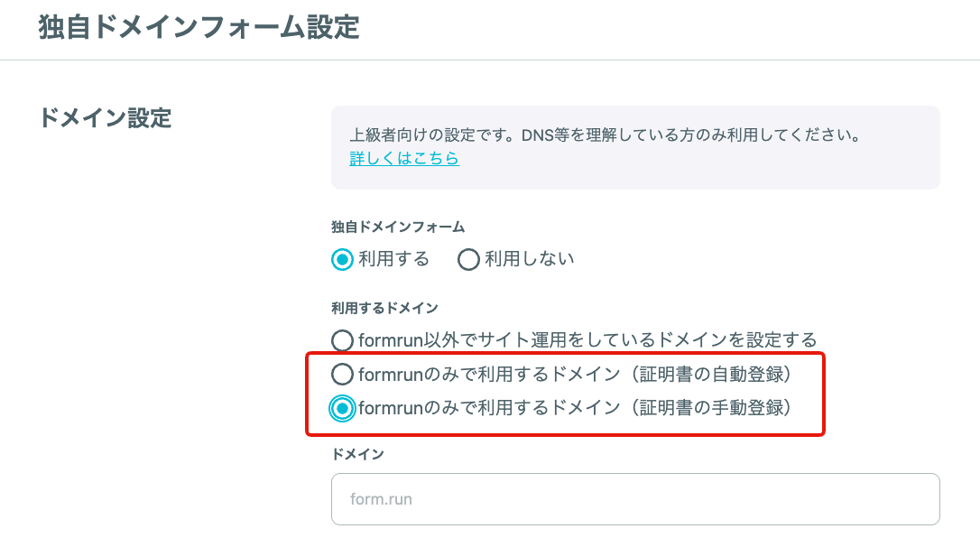Image resolution: width=980 pixels, height=538 pixels.
Task: Click the 利用する label text
Action: point(393,259)
